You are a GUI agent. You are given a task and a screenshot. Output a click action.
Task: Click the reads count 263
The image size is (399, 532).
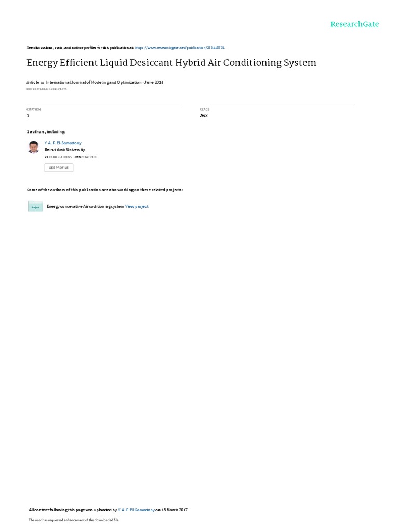[204, 116]
